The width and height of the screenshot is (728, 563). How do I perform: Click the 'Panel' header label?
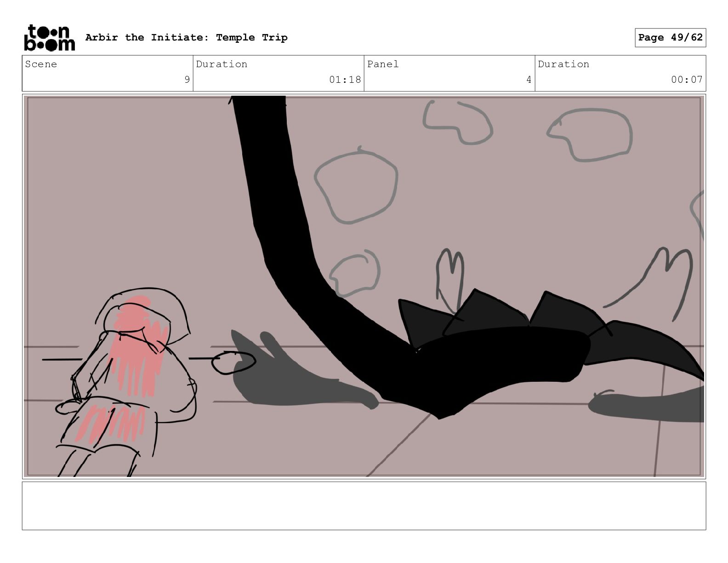pos(383,64)
